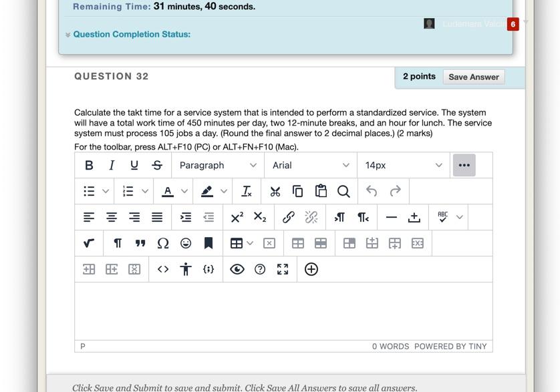560x392 pixels.
Task: Open the Paragraph format dropdown
Action: point(217,165)
